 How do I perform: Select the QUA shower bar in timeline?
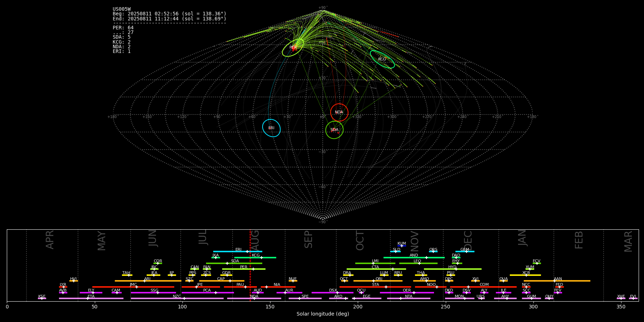[503, 281]
